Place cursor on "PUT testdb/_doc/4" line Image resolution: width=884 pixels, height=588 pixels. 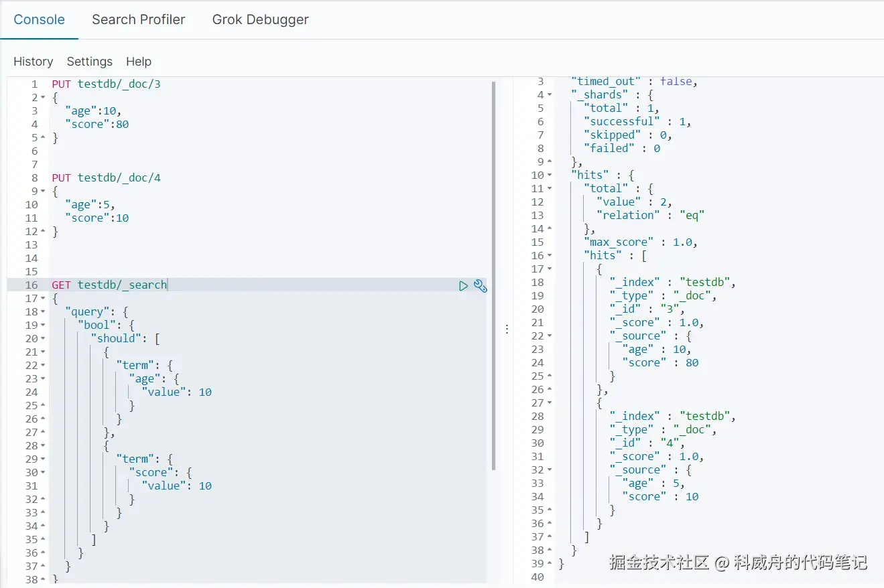click(x=106, y=178)
